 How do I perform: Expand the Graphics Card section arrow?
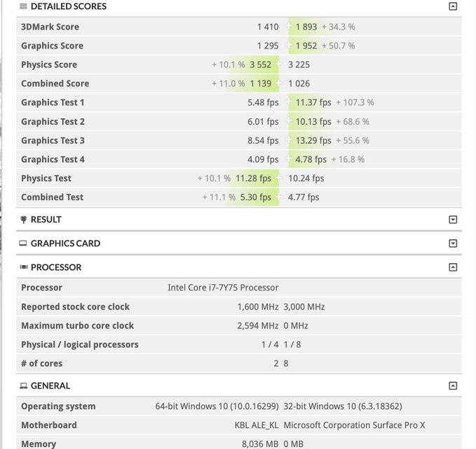coord(453,243)
